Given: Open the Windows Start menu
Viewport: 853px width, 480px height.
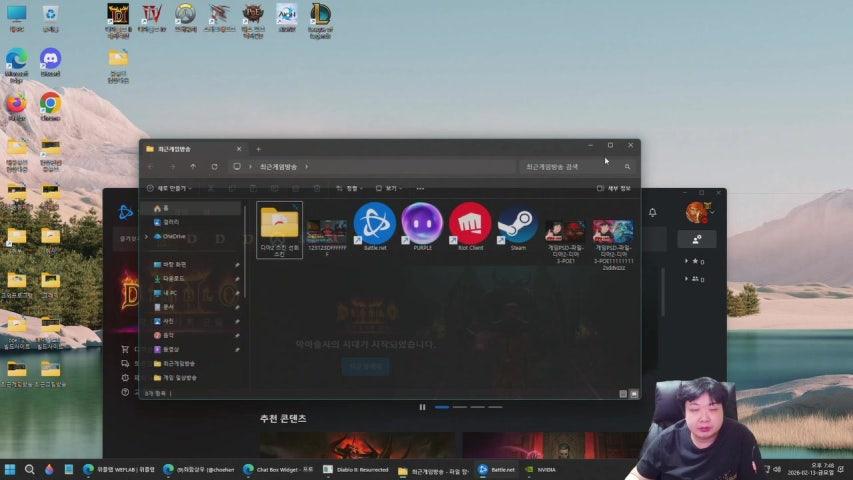Looking at the screenshot, I should click(10, 469).
